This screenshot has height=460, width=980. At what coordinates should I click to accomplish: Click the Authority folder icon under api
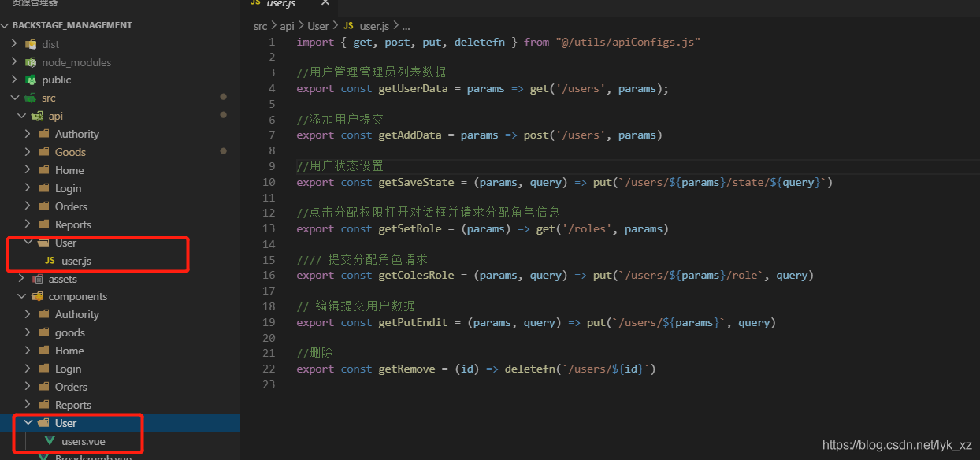43,134
